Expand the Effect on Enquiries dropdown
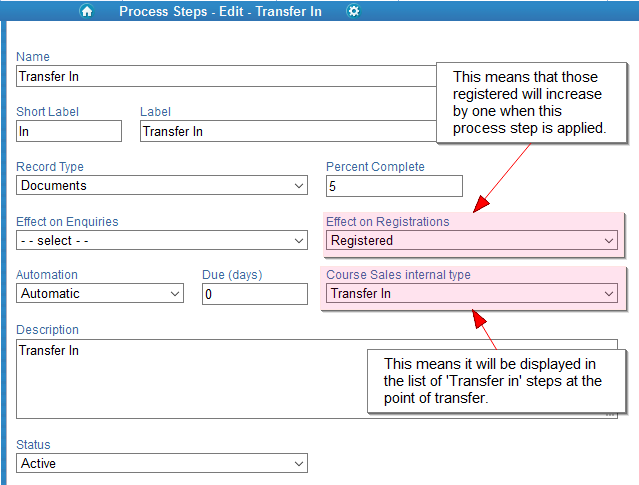This screenshot has width=639, height=485. coord(162,240)
